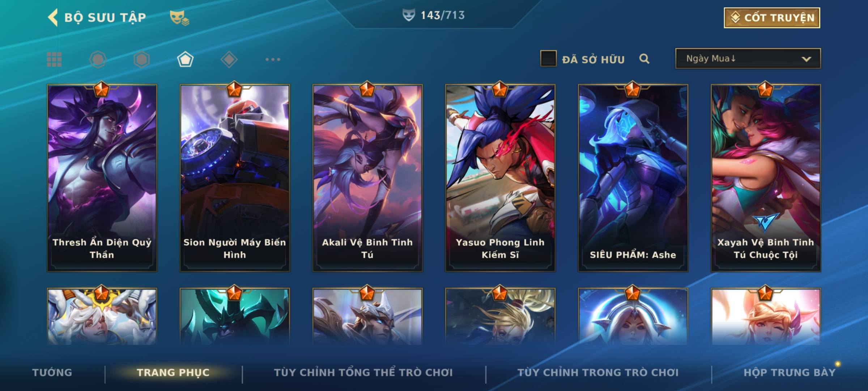Open the three-dots more filters icon
This screenshot has width=868, height=391.
(273, 59)
